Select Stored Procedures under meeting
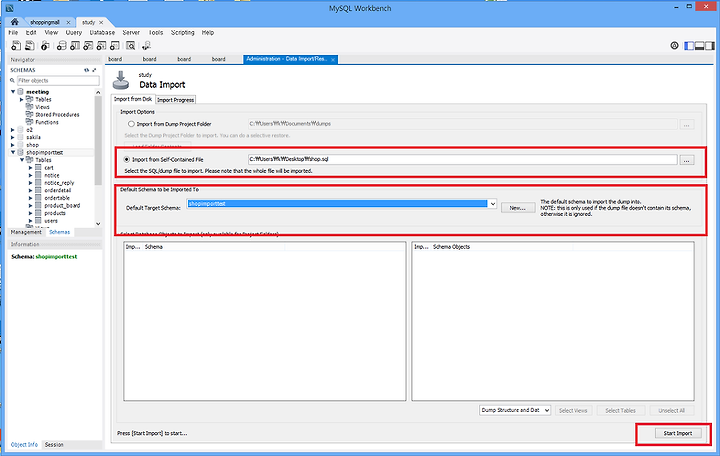This screenshot has width=720, height=456. [57, 114]
